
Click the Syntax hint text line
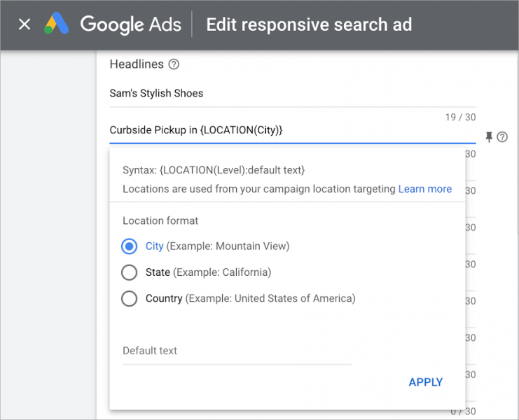click(214, 170)
